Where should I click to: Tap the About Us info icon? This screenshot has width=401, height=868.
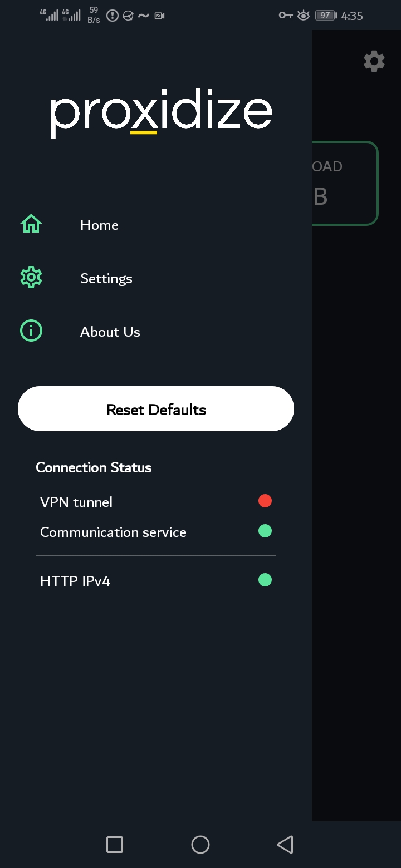click(x=31, y=331)
